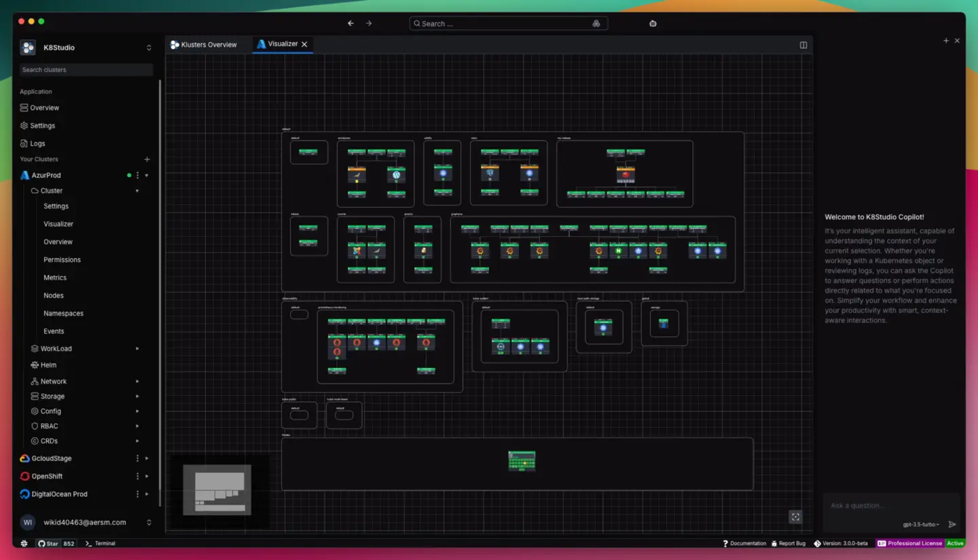Screen dimensions: 978x560
Task: Click the Config icon in sidebar
Action: pos(35,411)
